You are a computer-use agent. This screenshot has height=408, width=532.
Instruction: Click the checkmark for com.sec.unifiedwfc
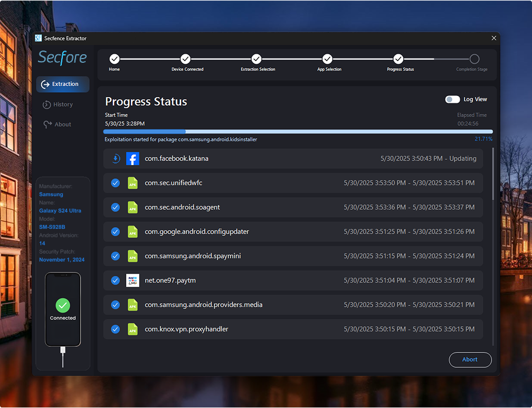pyautogui.click(x=116, y=183)
